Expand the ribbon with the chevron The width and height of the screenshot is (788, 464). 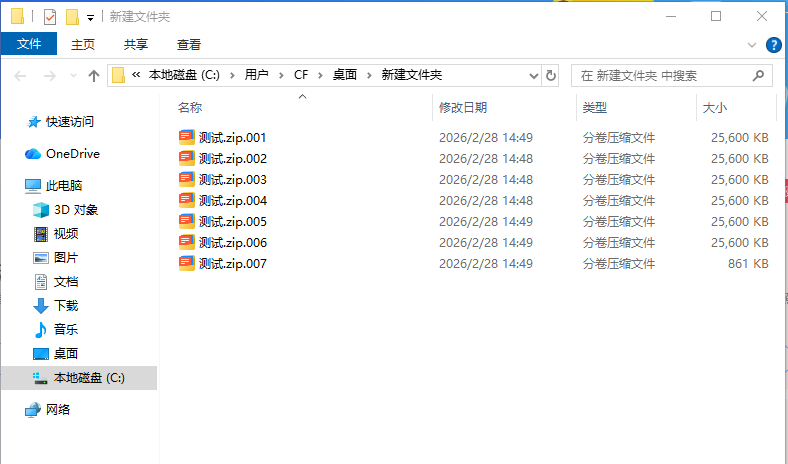[753, 45]
